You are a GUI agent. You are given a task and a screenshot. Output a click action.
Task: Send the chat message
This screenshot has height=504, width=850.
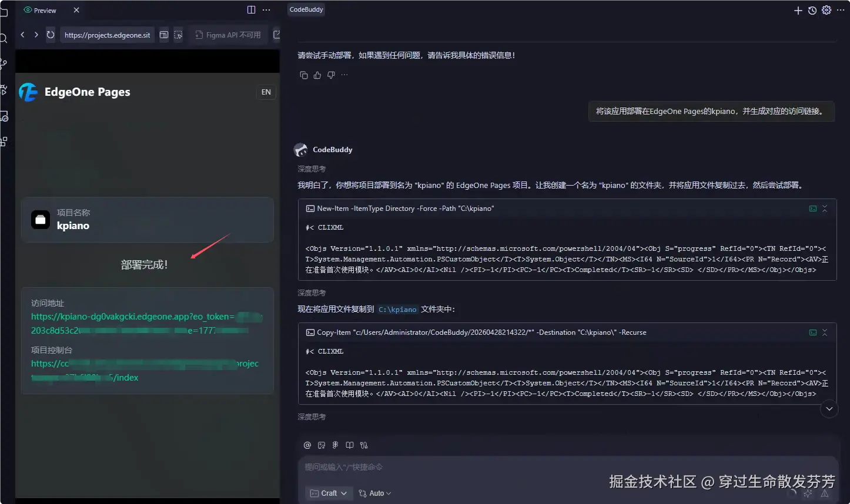(825, 494)
